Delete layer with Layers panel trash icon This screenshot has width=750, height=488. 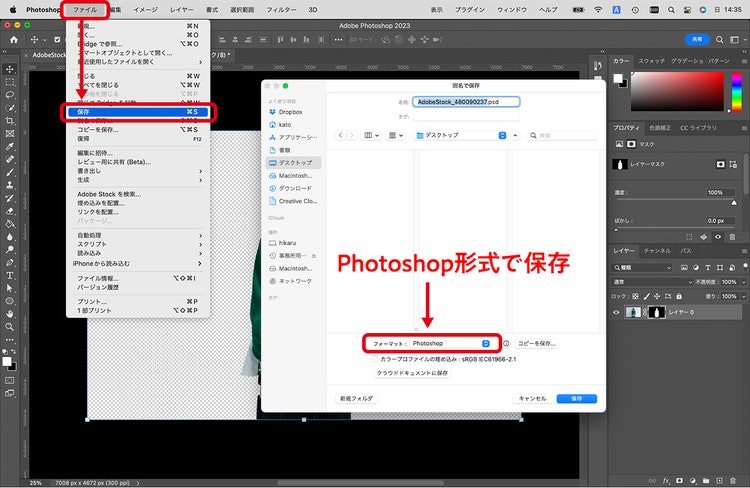733,480
